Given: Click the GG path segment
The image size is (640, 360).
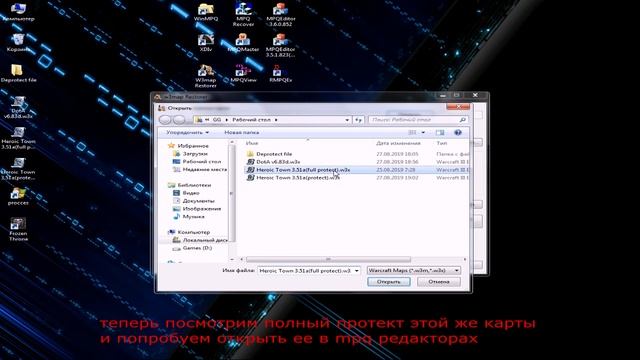Looking at the screenshot, I should pos(217,120).
